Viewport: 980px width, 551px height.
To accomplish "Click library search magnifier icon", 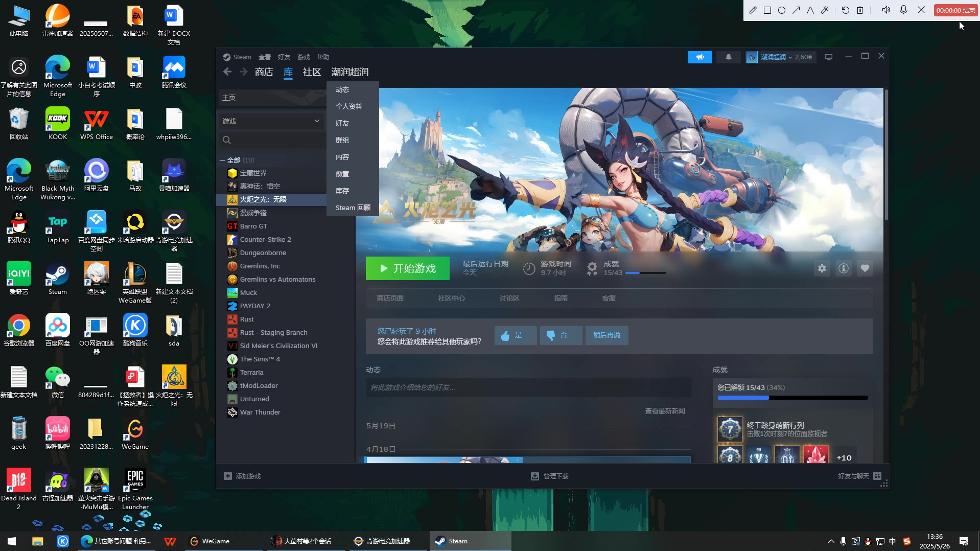I will tap(227, 140).
